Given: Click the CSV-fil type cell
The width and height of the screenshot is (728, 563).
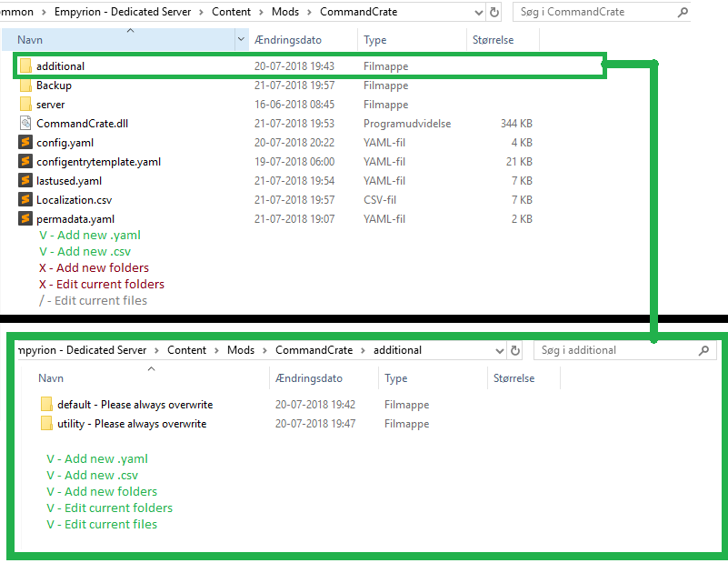Looking at the screenshot, I should pos(380,200).
